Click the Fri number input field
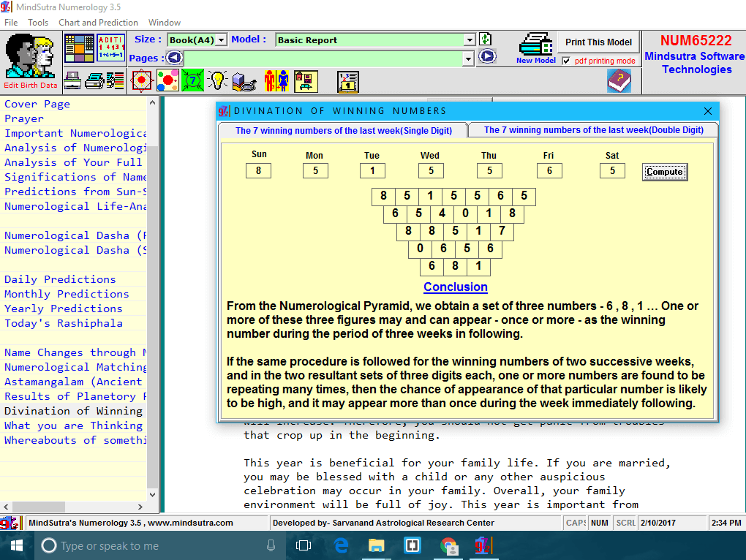746x560 pixels. (x=549, y=170)
